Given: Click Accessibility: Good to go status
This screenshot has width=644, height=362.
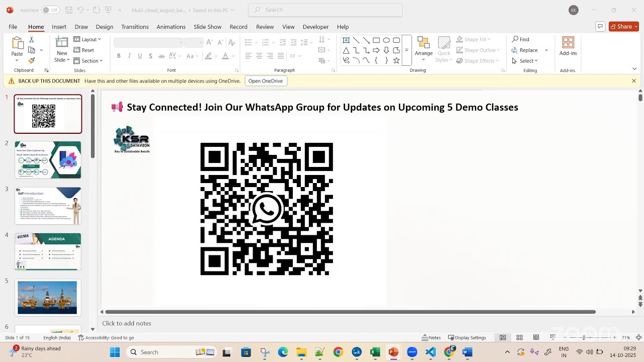Looking at the screenshot, I should pyautogui.click(x=106, y=337).
